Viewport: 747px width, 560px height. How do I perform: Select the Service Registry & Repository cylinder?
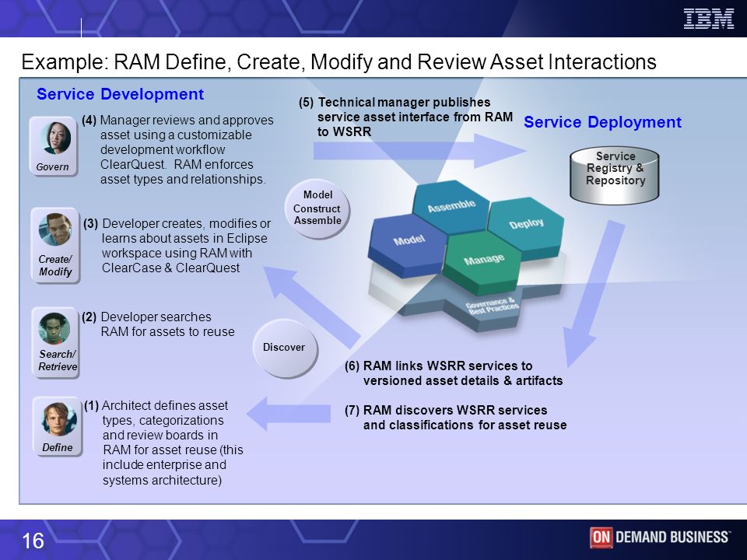coord(615,175)
